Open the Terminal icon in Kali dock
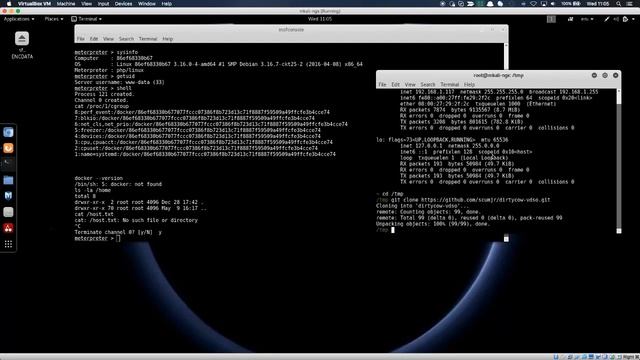 pos(8,164)
